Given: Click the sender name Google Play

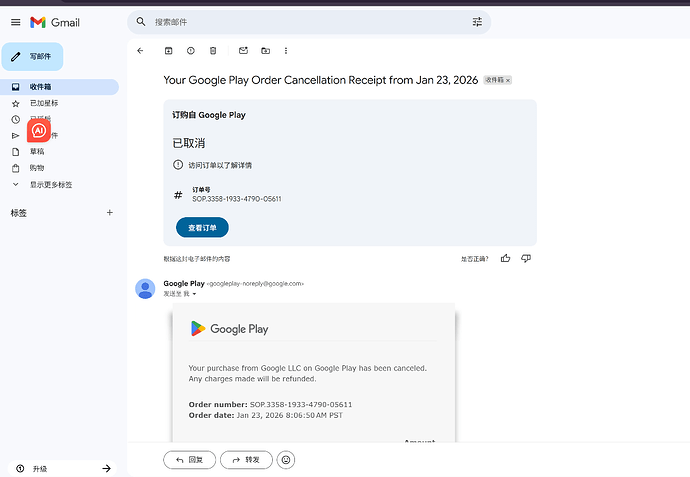Looking at the screenshot, I should click(x=184, y=283).
